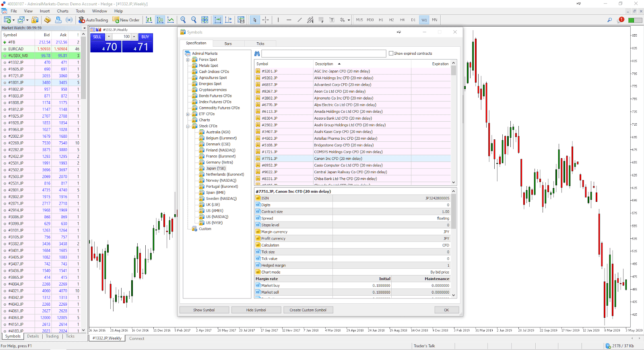The height and width of the screenshot is (350, 644).
Task: Open the new chart toolbar icon
Action: coord(8,20)
